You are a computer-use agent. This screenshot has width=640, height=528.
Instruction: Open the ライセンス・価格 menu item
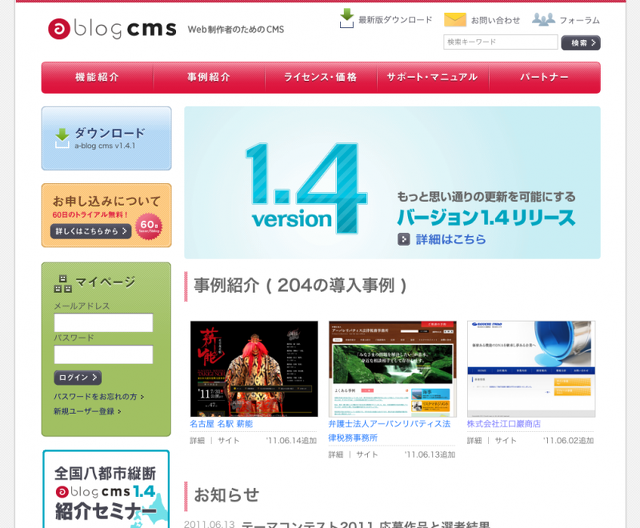[320, 77]
